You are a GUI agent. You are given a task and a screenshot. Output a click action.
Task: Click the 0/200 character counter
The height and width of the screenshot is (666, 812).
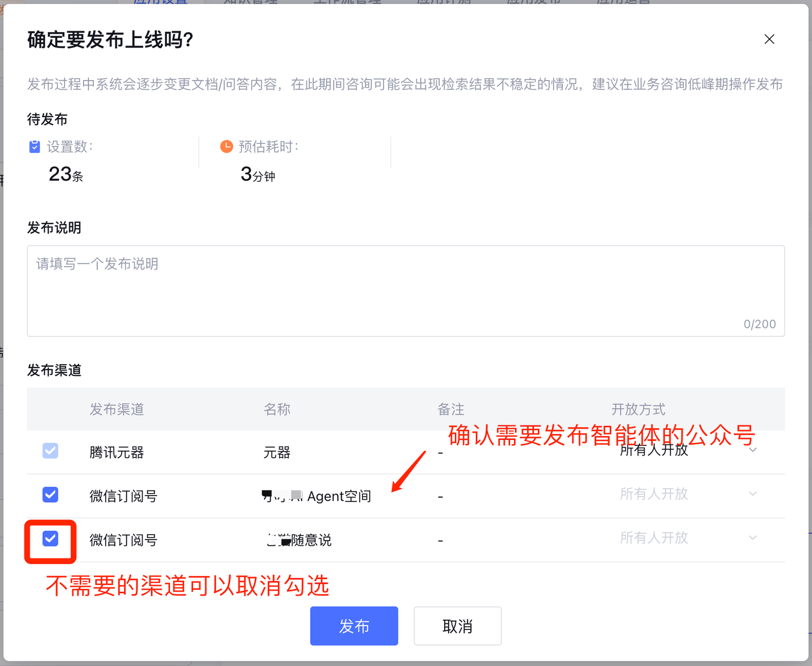click(x=759, y=324)
